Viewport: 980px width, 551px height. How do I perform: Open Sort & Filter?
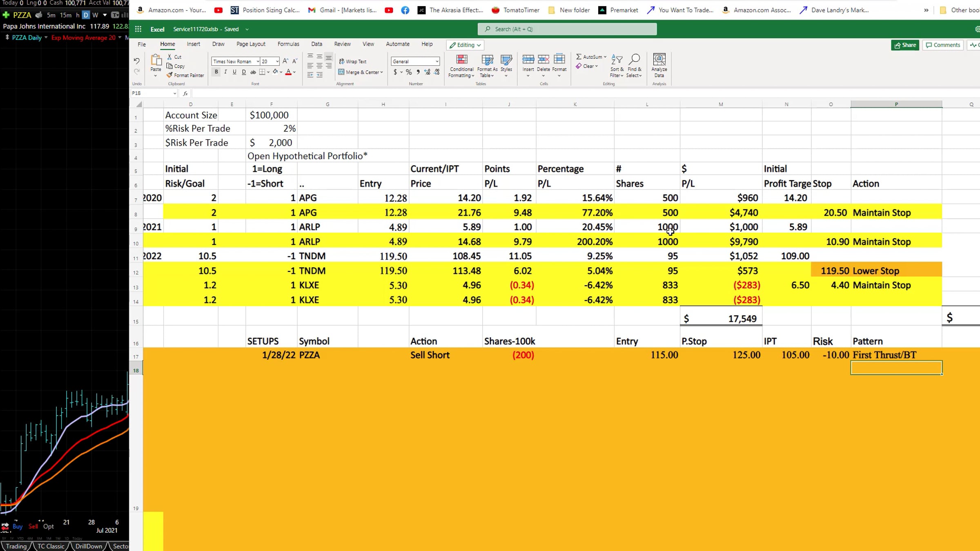617,65
